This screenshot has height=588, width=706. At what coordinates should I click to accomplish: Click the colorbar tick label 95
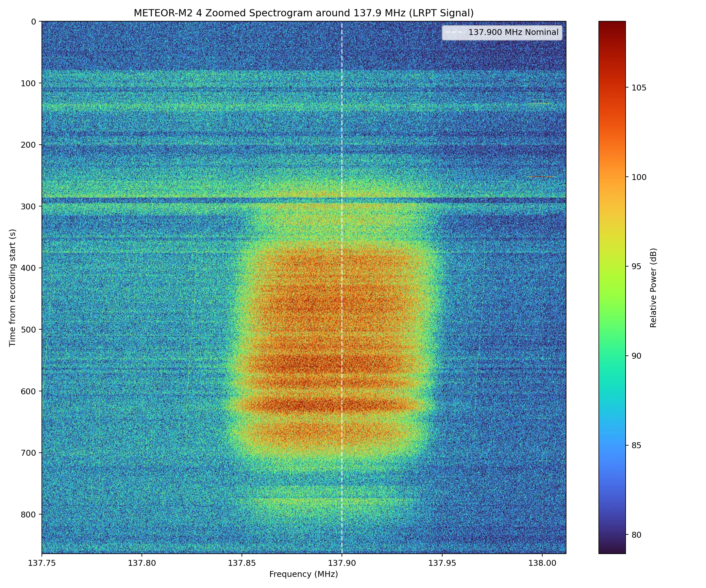point(636,267)
